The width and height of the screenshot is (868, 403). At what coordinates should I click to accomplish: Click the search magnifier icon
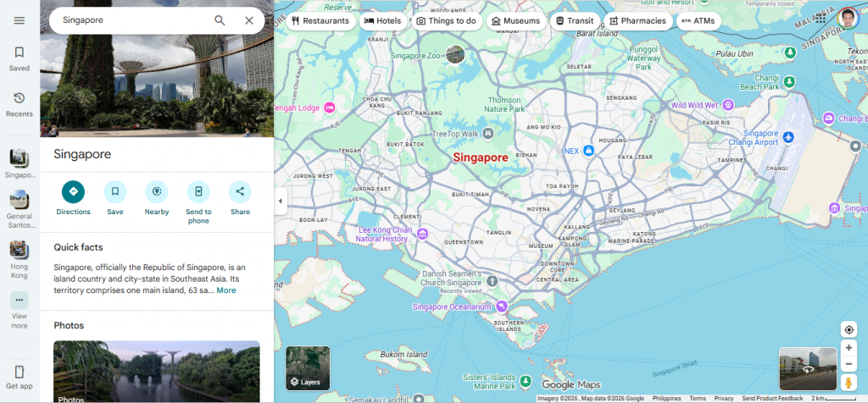[x=220, y=20]
